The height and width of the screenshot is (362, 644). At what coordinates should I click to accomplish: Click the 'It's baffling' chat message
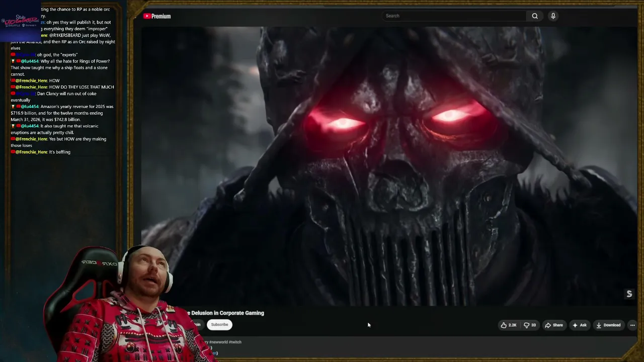coord(41,152)
